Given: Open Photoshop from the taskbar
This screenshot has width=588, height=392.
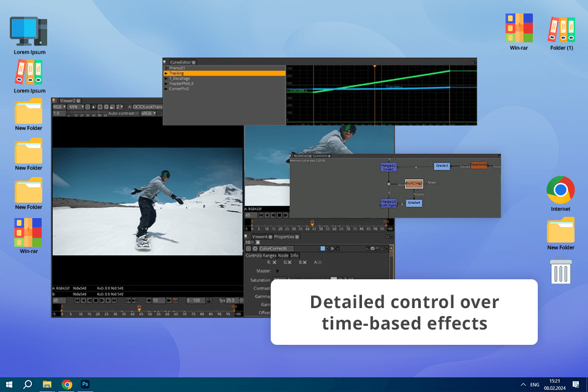Looking at the screenshot, I should click(x=85, y=384).
